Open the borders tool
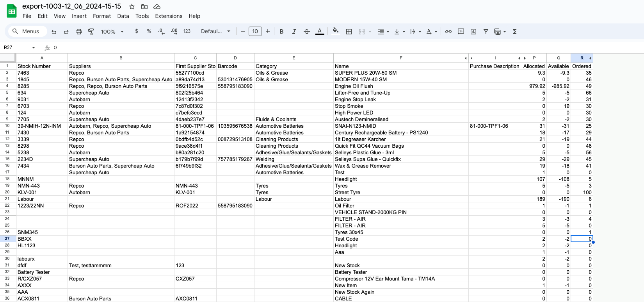 pyautogui.click(x=349, y=32)
